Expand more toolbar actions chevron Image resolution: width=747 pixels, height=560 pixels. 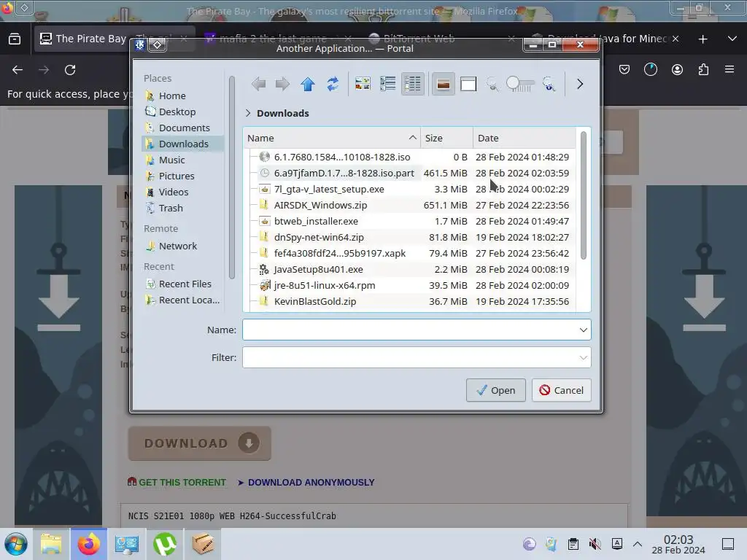[x=580, y=85]
